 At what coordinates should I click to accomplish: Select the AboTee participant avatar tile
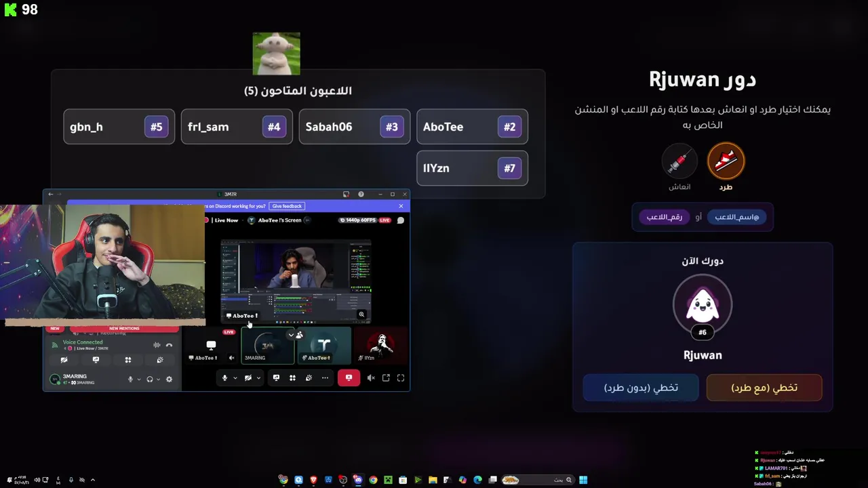point(324,346)
